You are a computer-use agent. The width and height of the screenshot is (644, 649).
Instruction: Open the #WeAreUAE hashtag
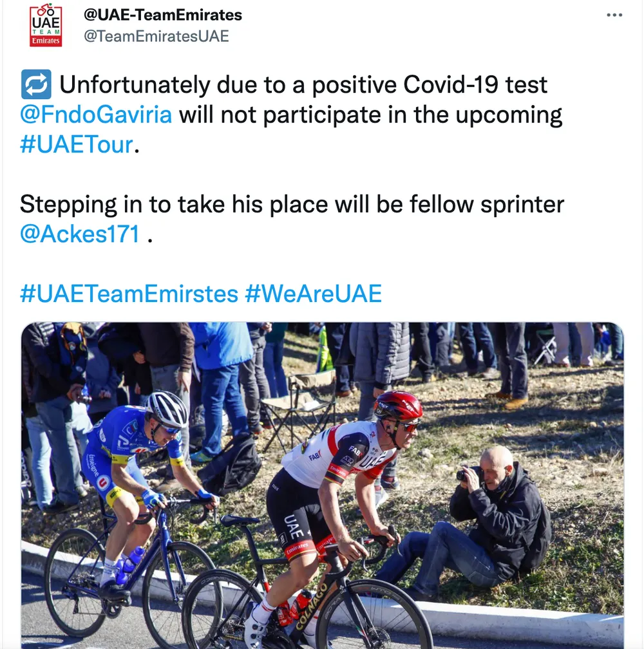pyautogui.click(x=313, y=294)
